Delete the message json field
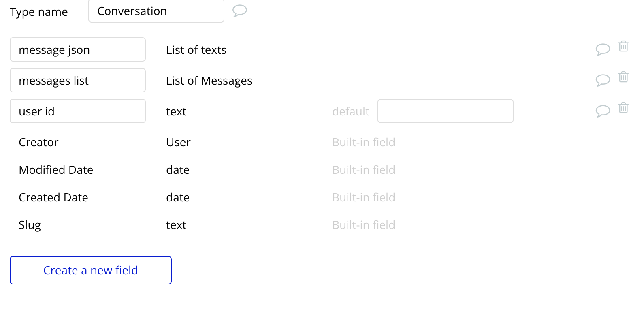This screenshot has height=312, width=644. [x=623, y=46]
